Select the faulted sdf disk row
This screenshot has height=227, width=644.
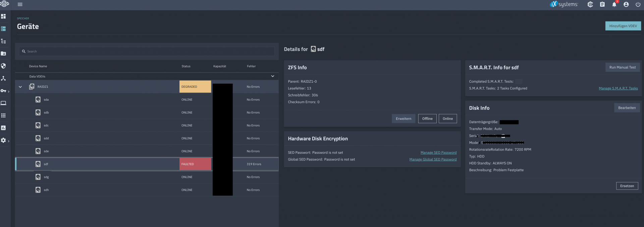tap(147, 164)
